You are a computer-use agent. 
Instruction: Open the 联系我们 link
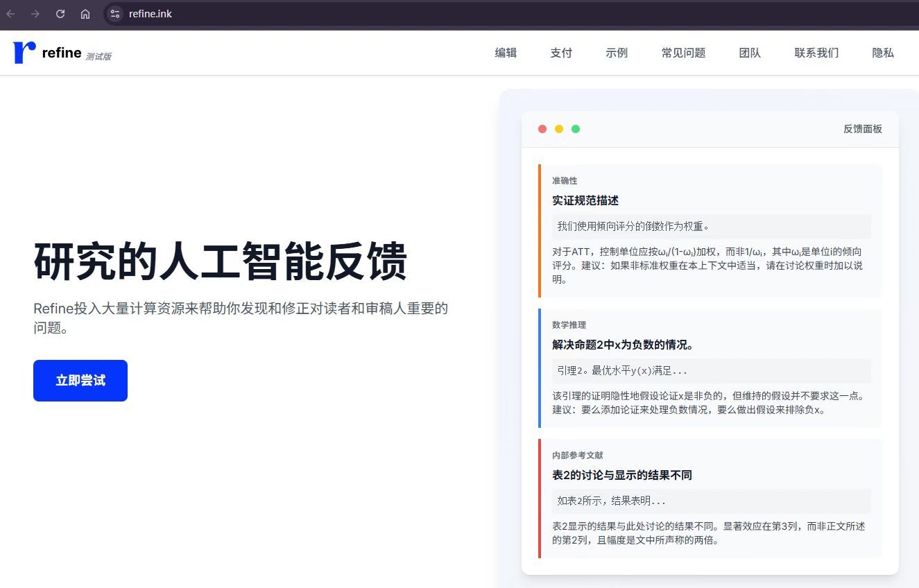tap(816, 53)
